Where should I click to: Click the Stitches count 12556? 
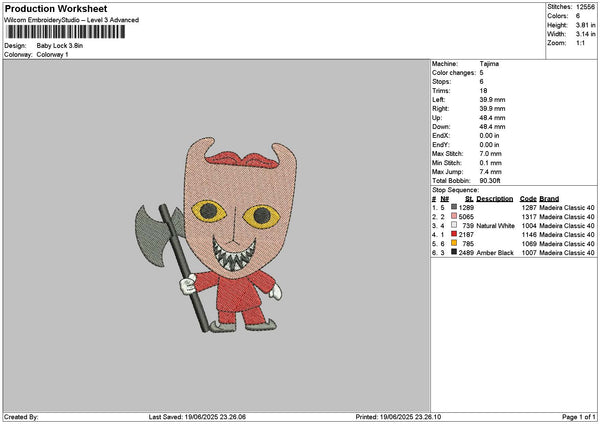click(x=585, y=7)
